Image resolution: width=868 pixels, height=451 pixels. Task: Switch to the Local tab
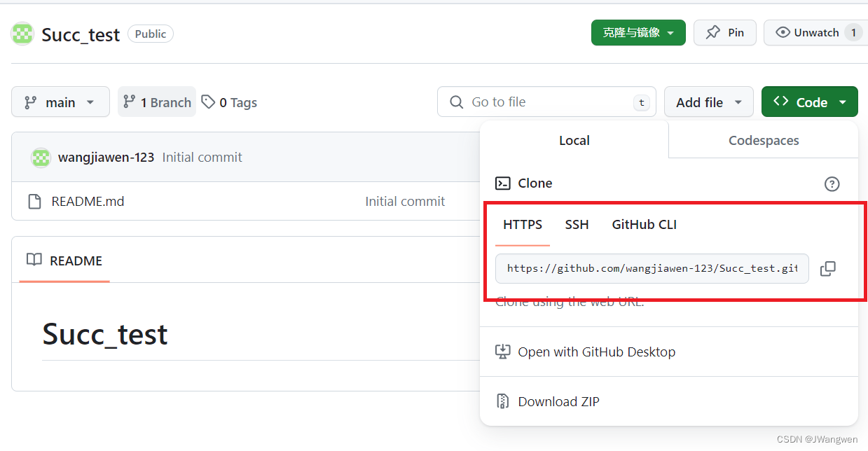tap(574, 140)
